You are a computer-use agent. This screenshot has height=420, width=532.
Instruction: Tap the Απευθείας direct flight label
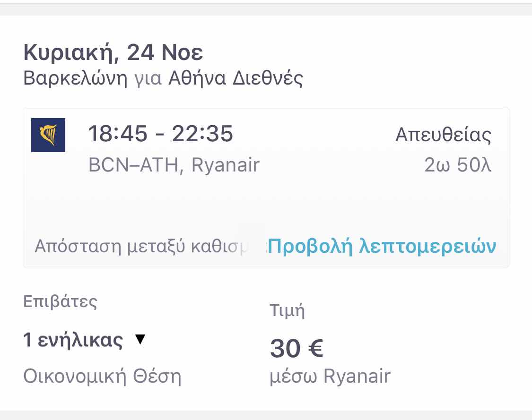(x=443, y=135)
